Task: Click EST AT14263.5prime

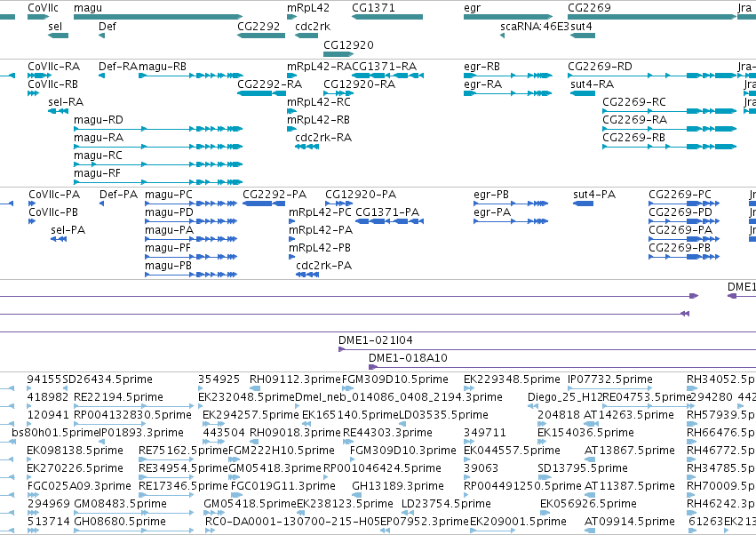Action: coord(628,415)
